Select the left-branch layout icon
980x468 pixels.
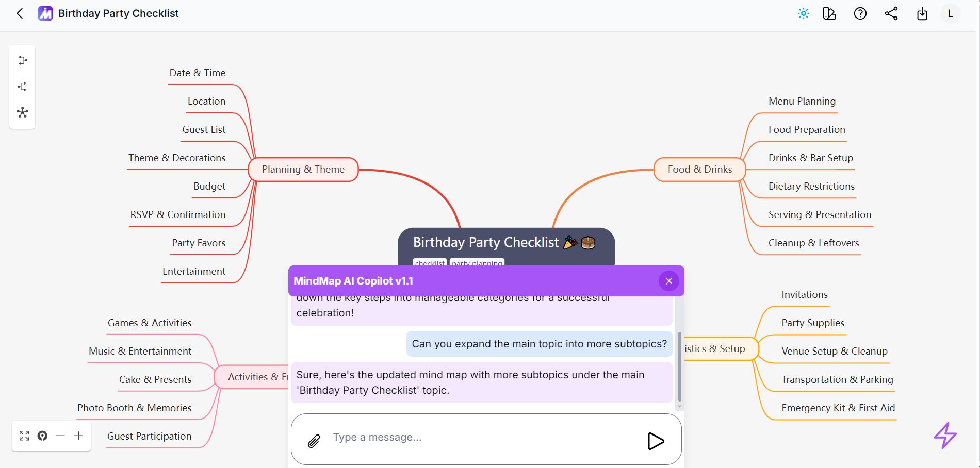[x=22, y=87]
